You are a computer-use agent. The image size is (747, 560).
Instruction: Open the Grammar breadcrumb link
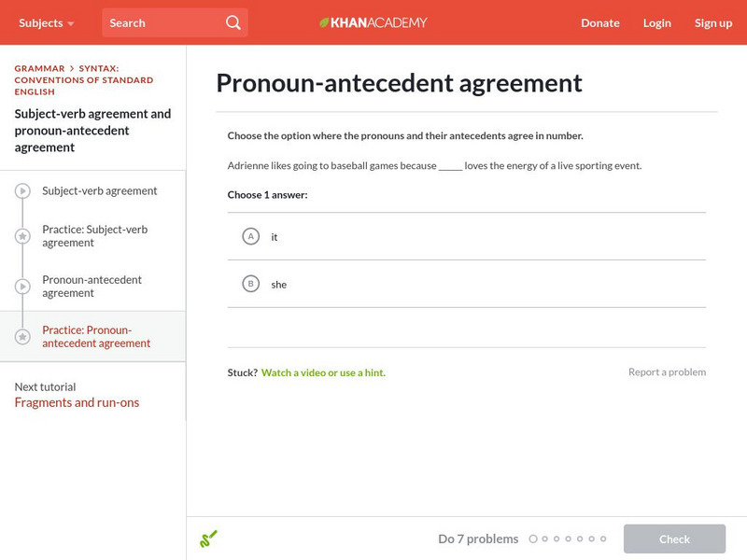pos(39,69)
